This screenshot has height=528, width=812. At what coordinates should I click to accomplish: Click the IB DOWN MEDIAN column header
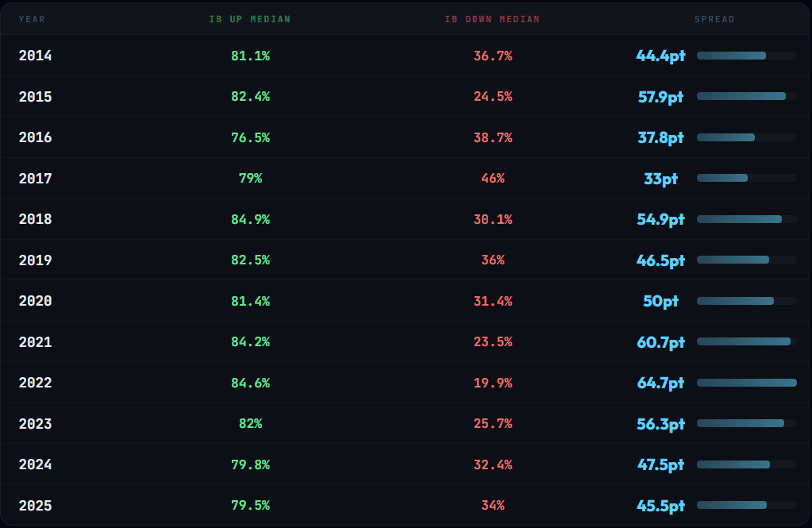(x=492, y=19)
